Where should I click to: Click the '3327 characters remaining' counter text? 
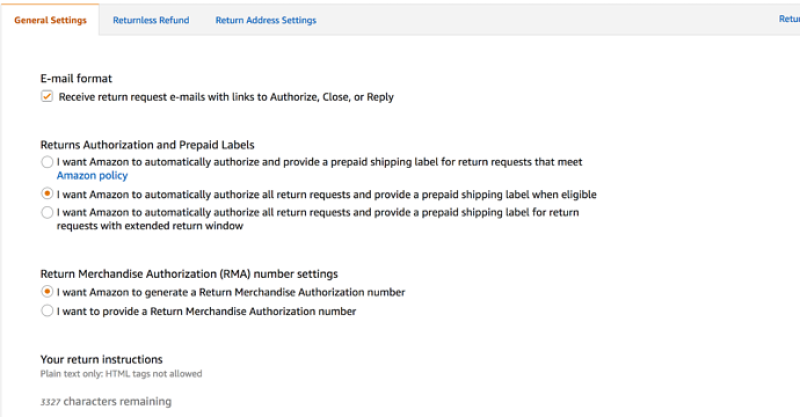[106, 402]
